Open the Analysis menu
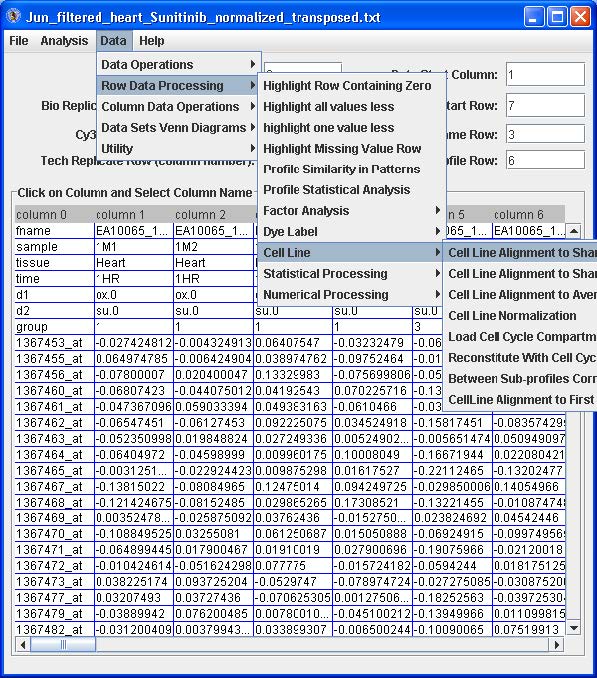 [64, 41]
